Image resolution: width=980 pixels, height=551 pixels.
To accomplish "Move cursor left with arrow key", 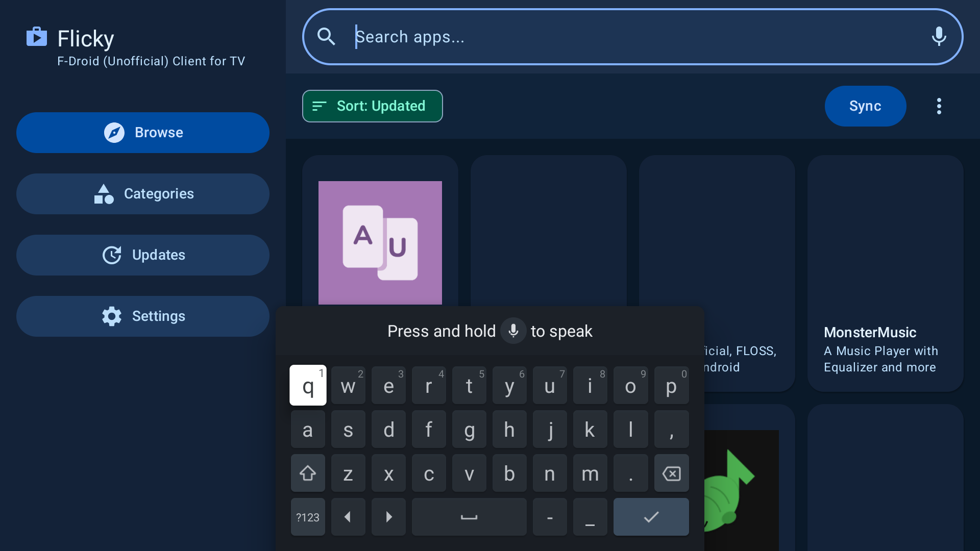I will 348,517.
